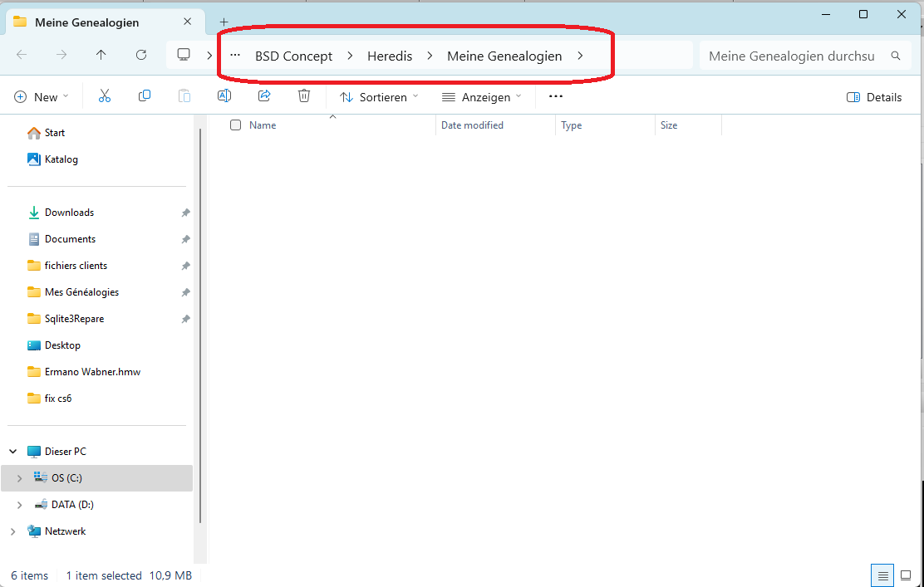Image resolution: width=924 pixels, height=587 pixels.
Task: Open the Sortieren dropdown
Action: (x=379, y=97)
